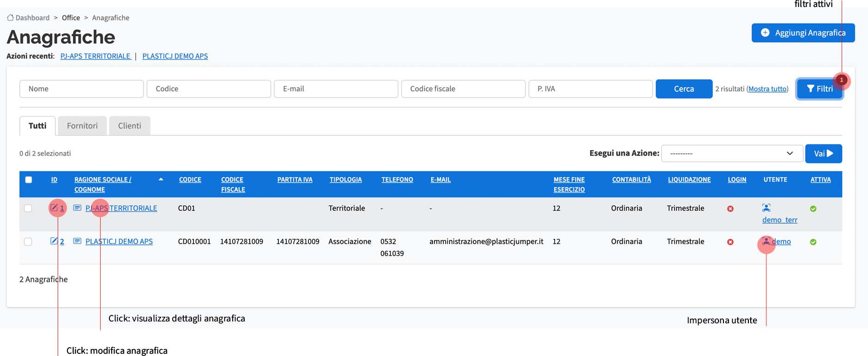The image size is (868, 356).
Task: Click into the Codice fiscale search field
Action: pyautogui.click(x=464, y=89)
